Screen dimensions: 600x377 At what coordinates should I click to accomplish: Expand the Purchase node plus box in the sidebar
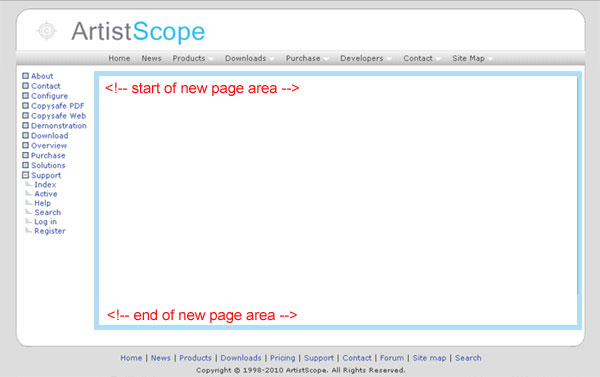coord(25,155)
